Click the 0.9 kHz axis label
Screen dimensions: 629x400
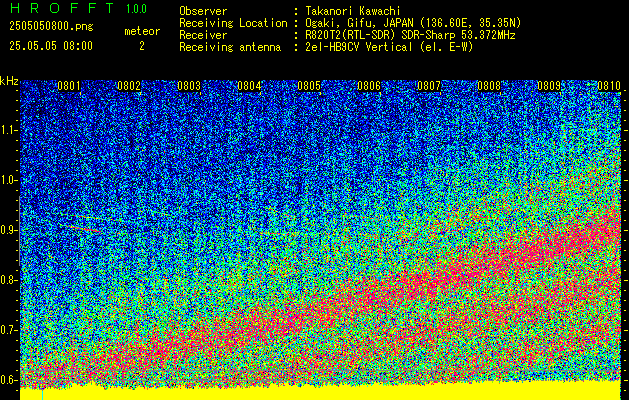[x=8, y=230]
